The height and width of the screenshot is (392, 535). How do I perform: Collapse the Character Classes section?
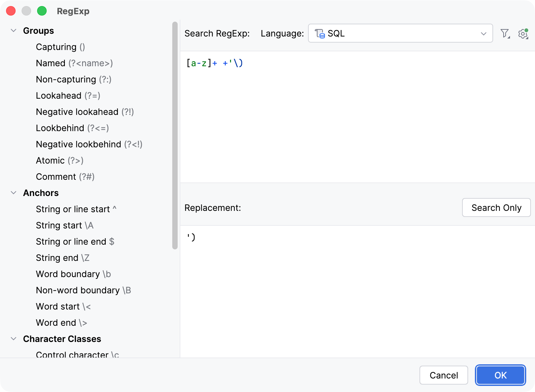pyautogui.click(x=14, y=339)
